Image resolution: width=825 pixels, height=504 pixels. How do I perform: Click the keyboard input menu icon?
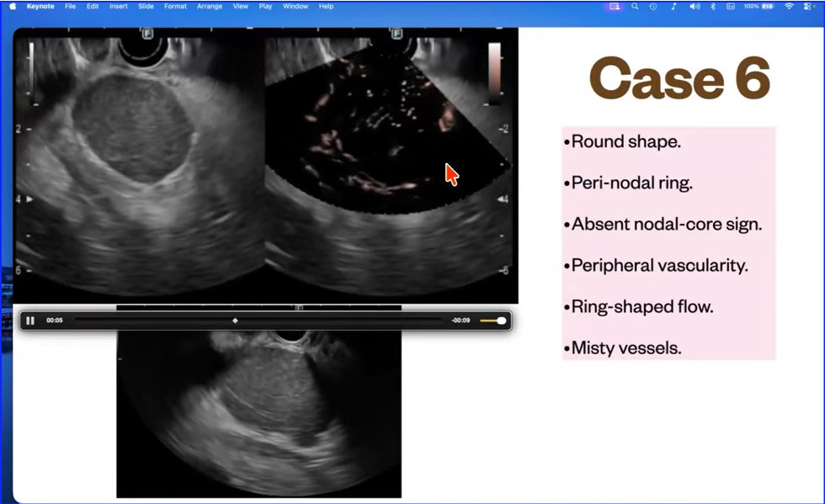[731, 7]
